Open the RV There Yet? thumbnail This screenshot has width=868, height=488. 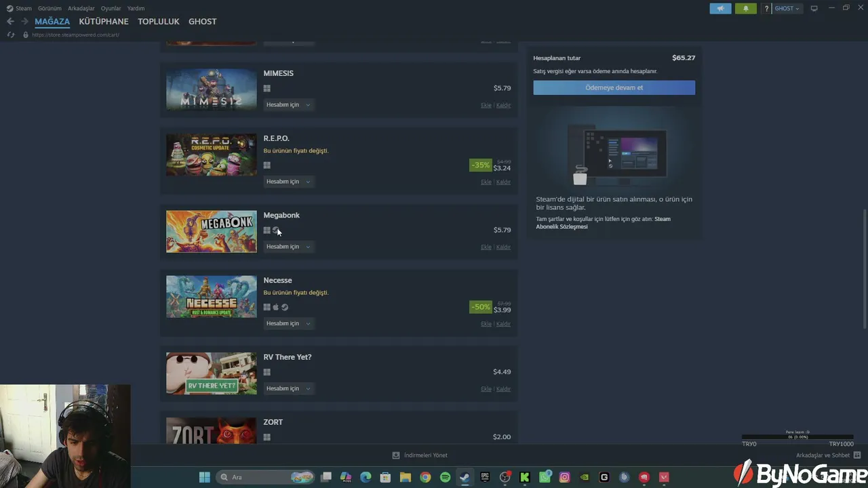pos(212,373)
